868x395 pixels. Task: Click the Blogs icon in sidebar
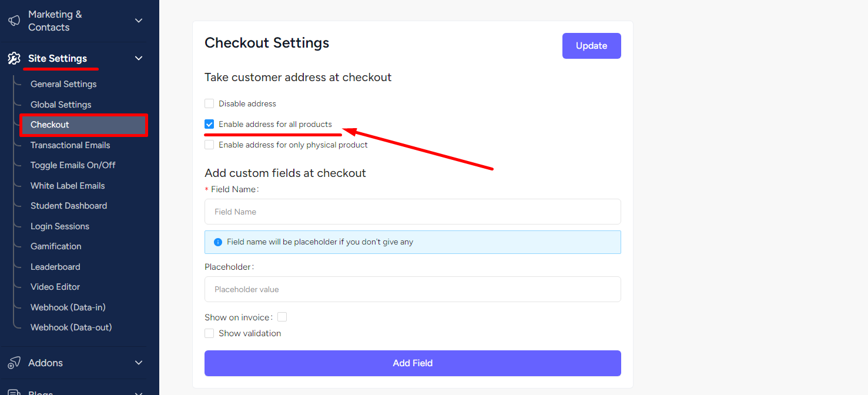[14, 392]
